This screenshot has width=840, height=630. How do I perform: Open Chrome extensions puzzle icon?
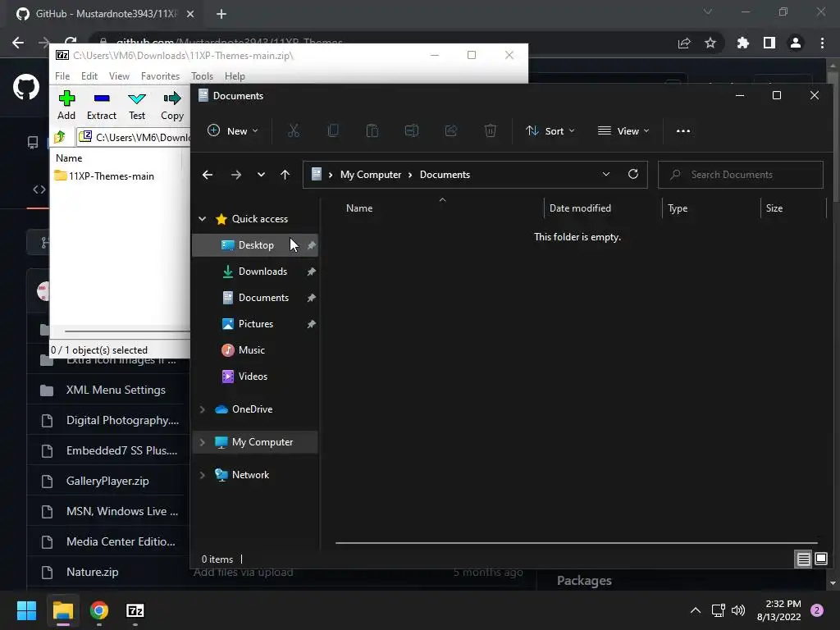click(x=742, y=43)
